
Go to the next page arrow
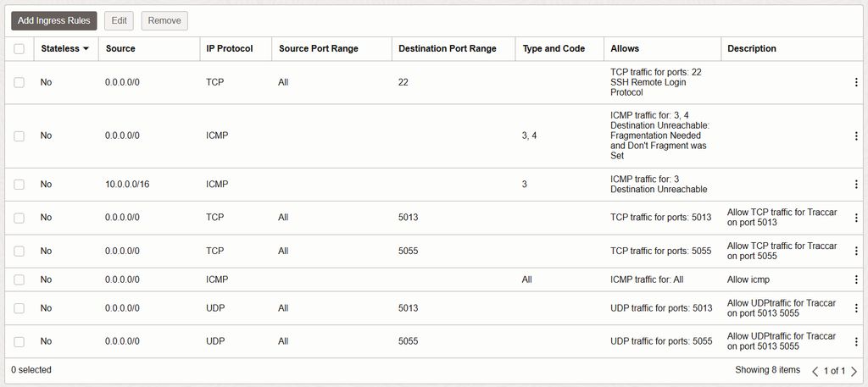(x=854, y=371)
